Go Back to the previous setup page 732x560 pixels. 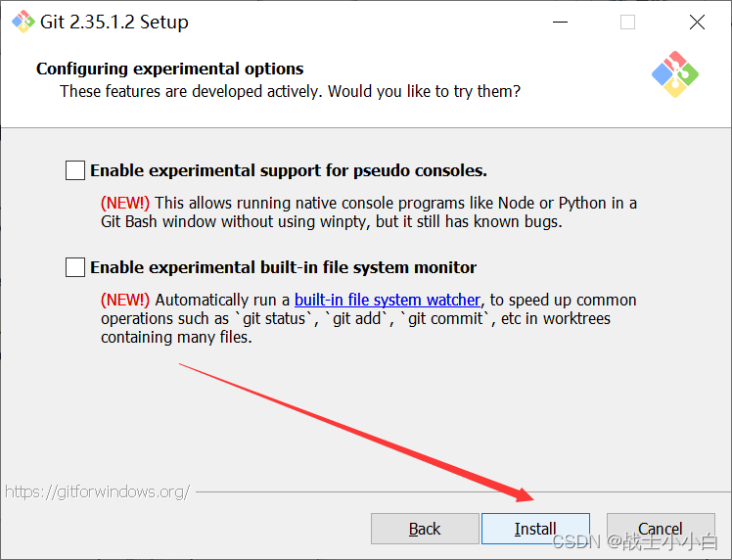[x=425, y=529]
